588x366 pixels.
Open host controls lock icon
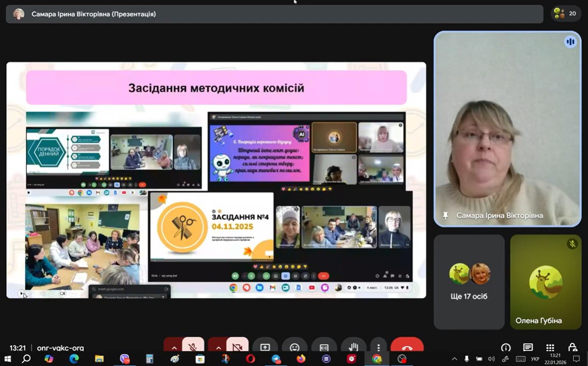pyautogui.click(x=573, y=348)
